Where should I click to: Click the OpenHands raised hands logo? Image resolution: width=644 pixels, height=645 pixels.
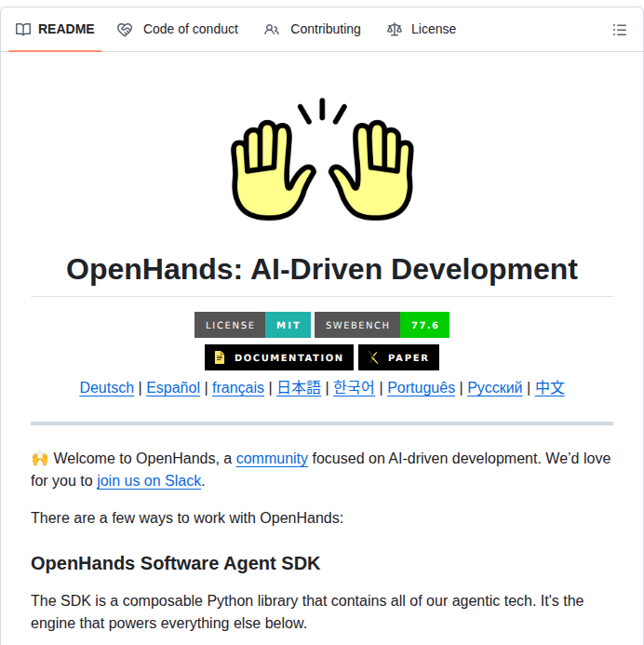point(322,159)
